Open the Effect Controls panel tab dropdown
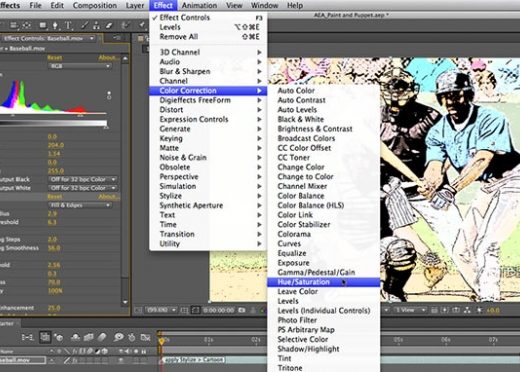The height and width of the screenshot is (372, 520). pos(92,38)
